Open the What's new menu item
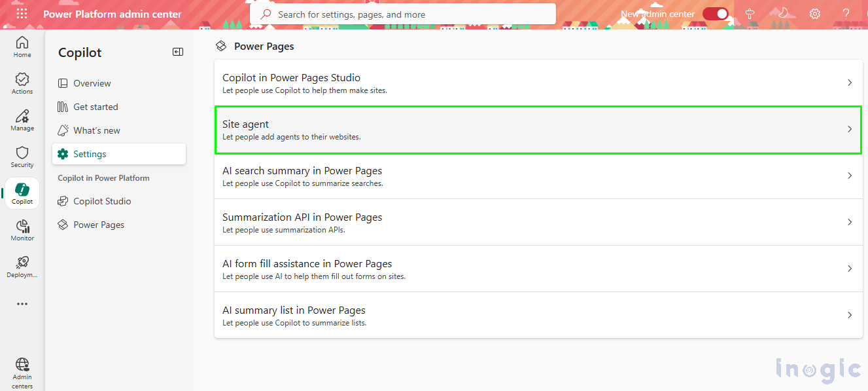Image resolution: width=868 pixels, height=391 pixels. coord(119,130)
